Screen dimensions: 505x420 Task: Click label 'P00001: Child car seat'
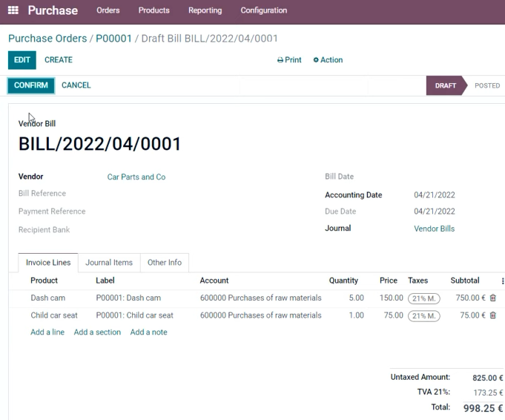click(134, 315)
